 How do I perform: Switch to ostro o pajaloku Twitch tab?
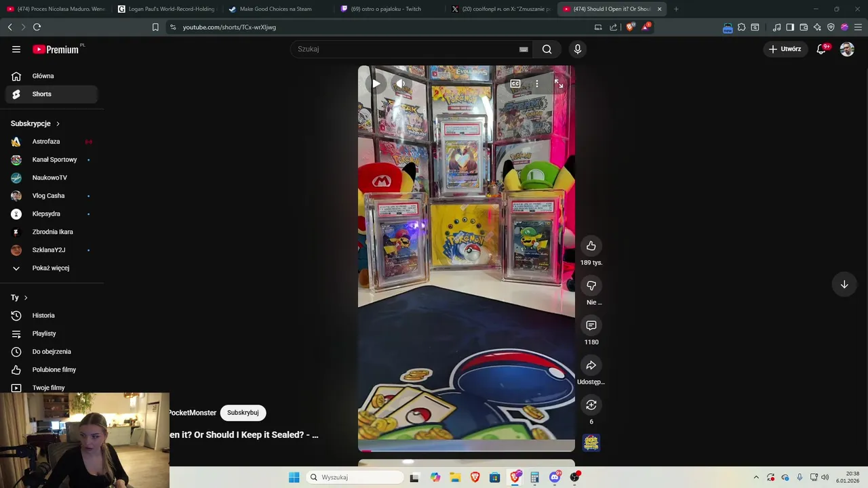[x=389, y=9]
